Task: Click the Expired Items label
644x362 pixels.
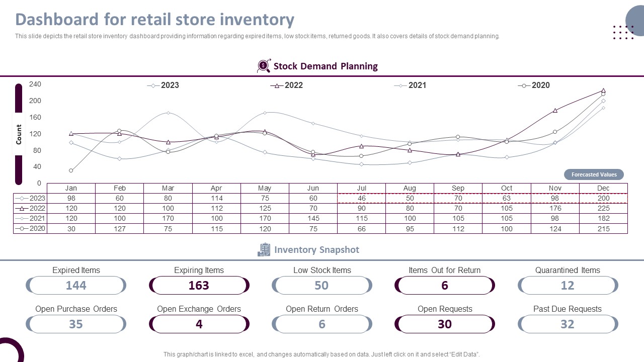Action: click(76, 270)
